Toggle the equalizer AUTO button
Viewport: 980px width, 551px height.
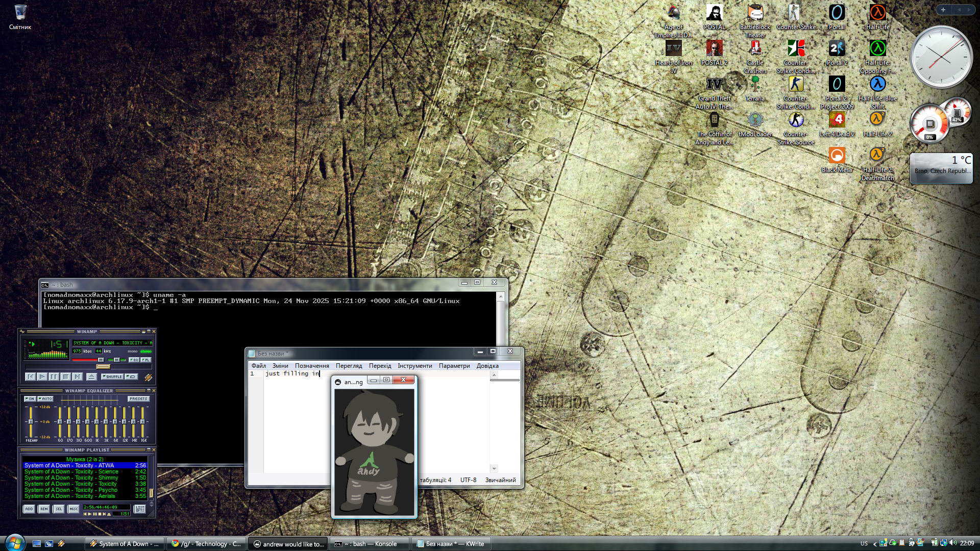click(45, 398)
